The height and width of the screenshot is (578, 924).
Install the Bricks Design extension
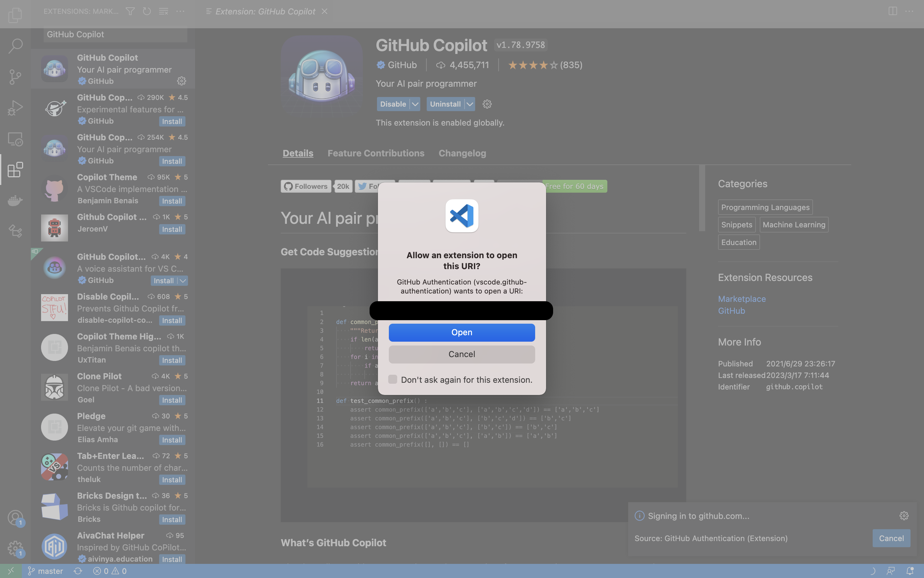(x=172, y=520)
